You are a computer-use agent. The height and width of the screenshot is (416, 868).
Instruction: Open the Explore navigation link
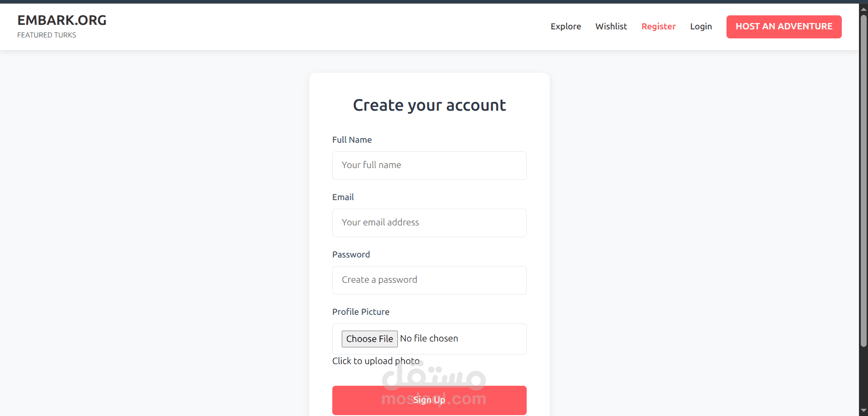(566, 27)
